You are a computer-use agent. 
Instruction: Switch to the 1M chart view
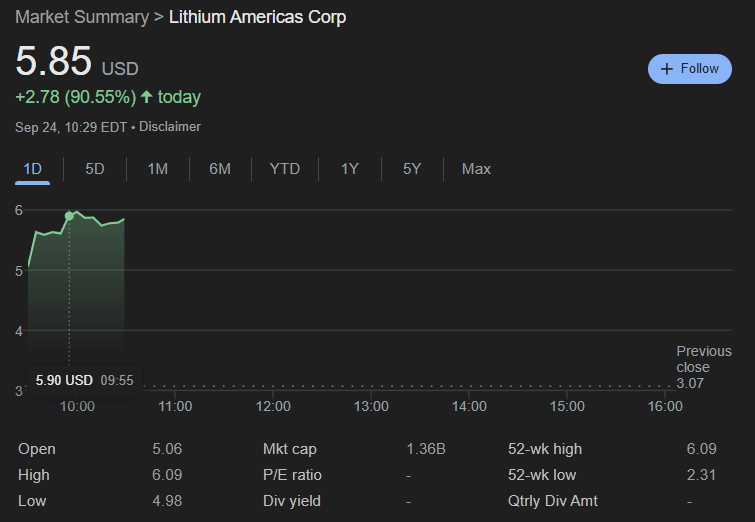158,169
